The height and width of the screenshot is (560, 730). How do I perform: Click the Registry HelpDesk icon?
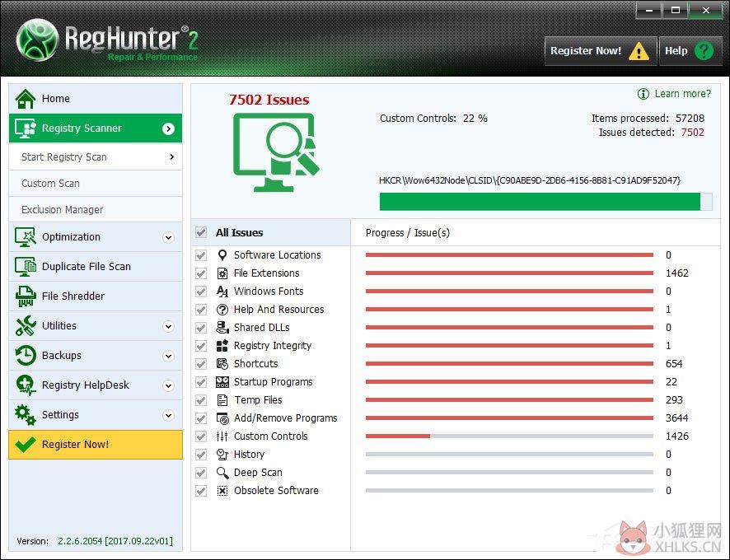tap(26, 385)
